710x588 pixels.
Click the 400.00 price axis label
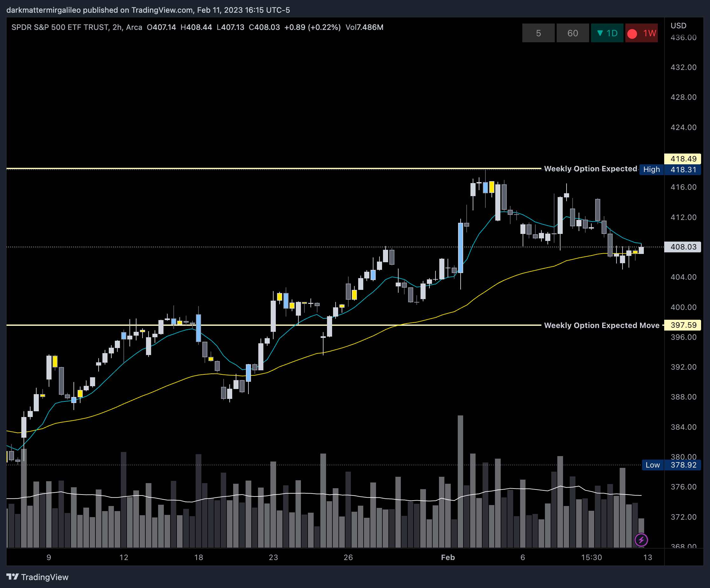coord(684,307)
